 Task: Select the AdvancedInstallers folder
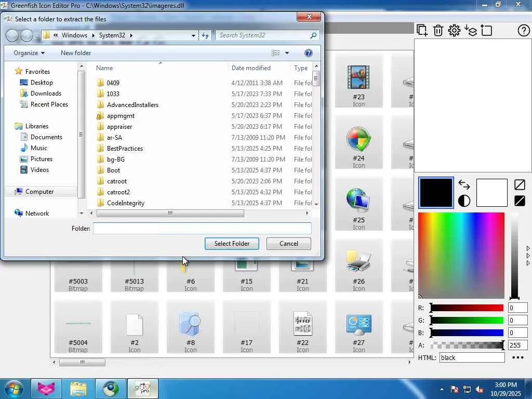pos(132,105)
